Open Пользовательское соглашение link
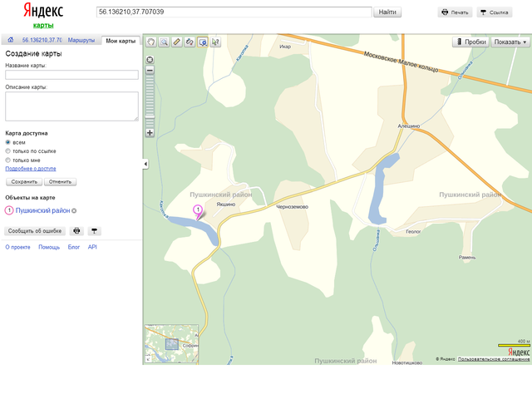Image resolution: width=532 pixels, height=409 pixels. click(x=494, y=359)
